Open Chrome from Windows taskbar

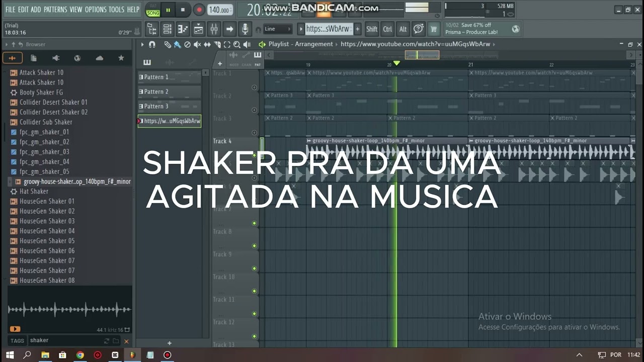pyautogui.click(x=80, y=355)
